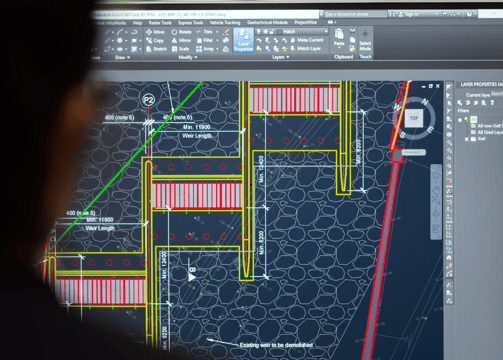Viewport: 503px width, 360px height.
Task: Click the keyword search input field
Action: 355,14
